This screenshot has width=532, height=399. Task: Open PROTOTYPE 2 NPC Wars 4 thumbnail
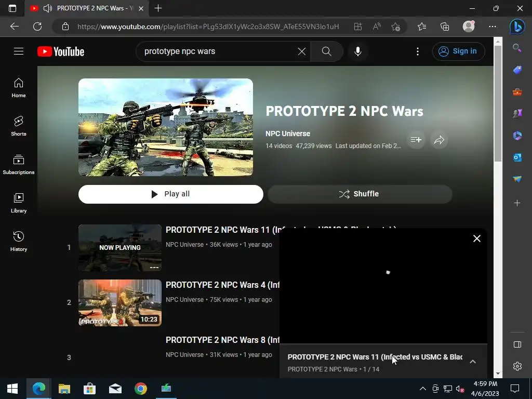[x=120, y=303]
